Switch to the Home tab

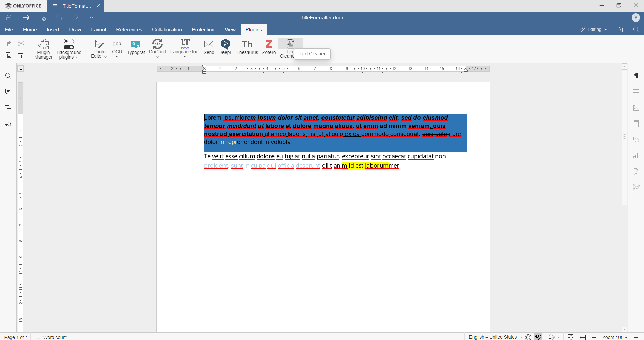(30, 30)
